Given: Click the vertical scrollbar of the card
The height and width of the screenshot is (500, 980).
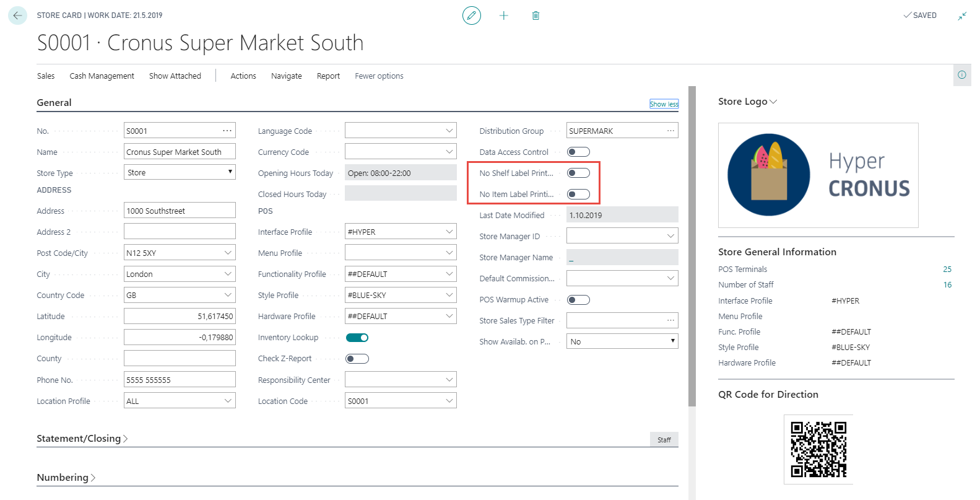Looking at the screenshot, I should (x=692, y=248).
